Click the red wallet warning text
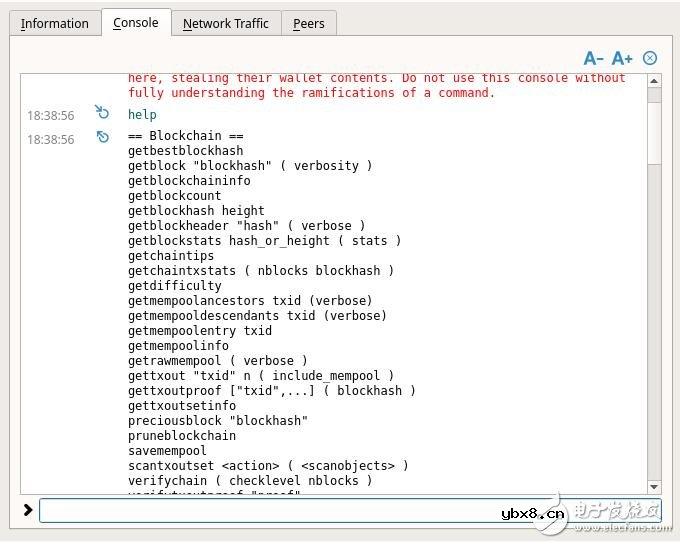 click(376, 85)
